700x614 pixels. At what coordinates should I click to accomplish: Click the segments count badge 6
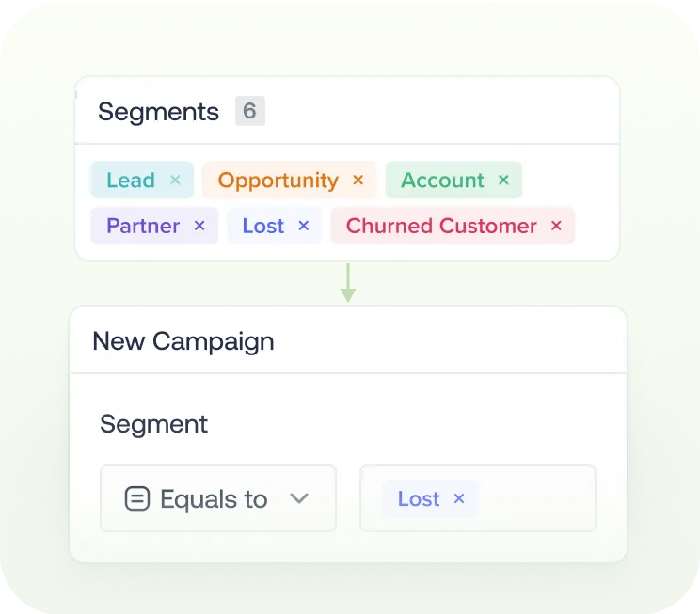click(x=249, y=112)
